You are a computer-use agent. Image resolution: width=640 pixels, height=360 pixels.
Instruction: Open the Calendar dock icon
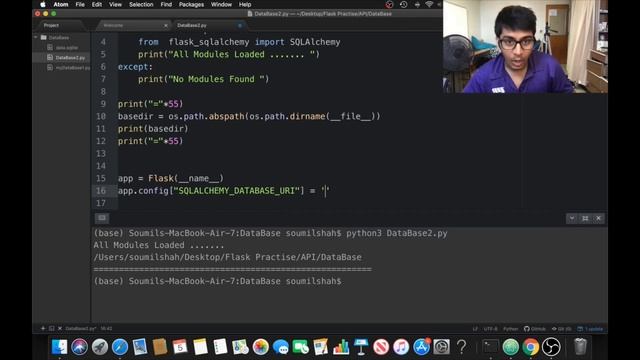180,347
